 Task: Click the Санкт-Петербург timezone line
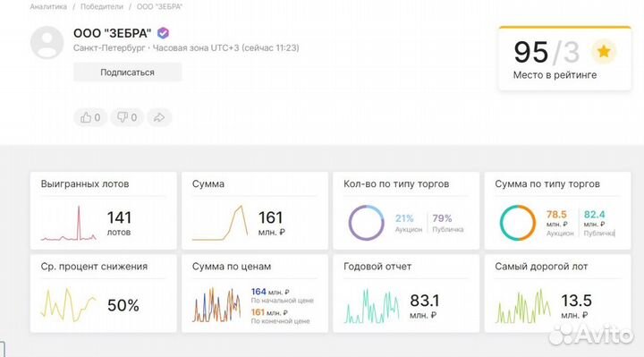[x=186, y=47]
